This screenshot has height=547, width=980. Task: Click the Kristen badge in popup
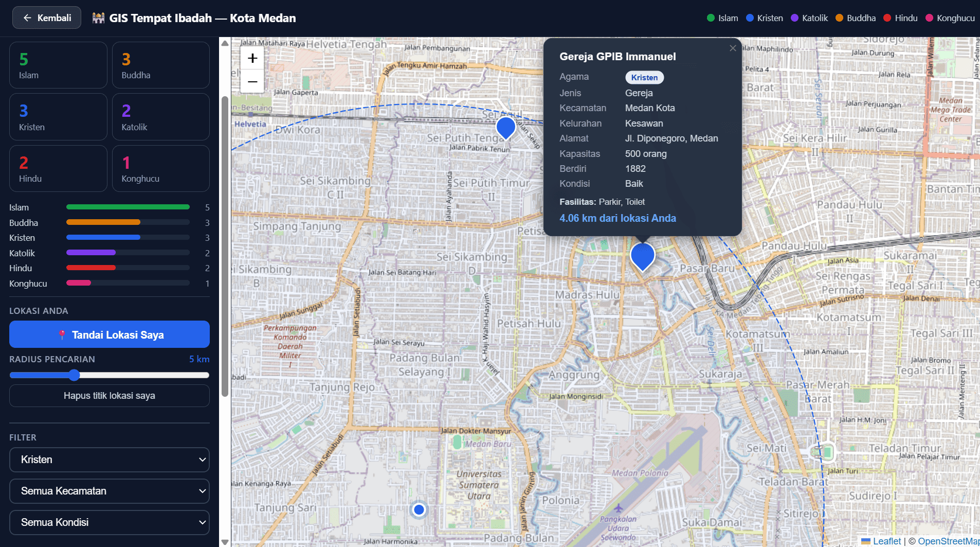pos(644,78)
